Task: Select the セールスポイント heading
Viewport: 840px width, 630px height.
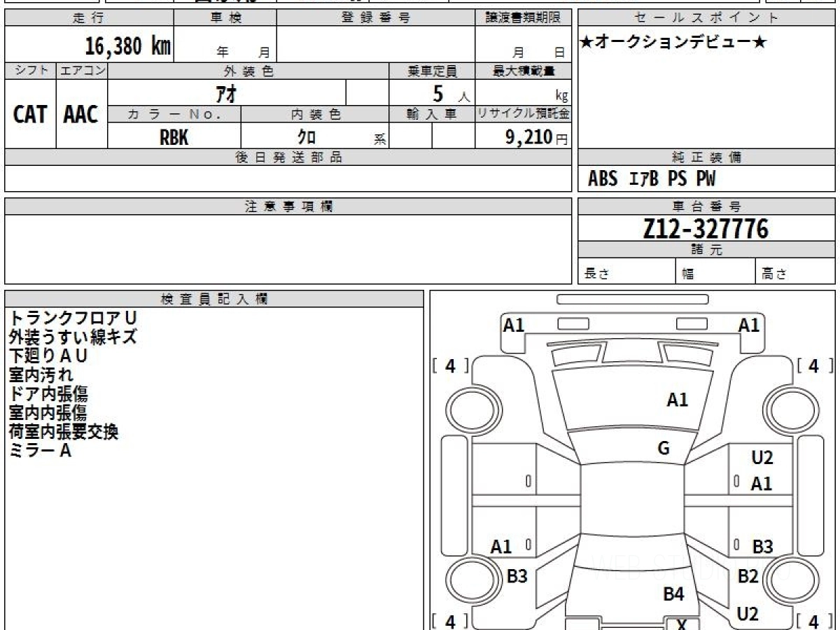Action: 706,18
